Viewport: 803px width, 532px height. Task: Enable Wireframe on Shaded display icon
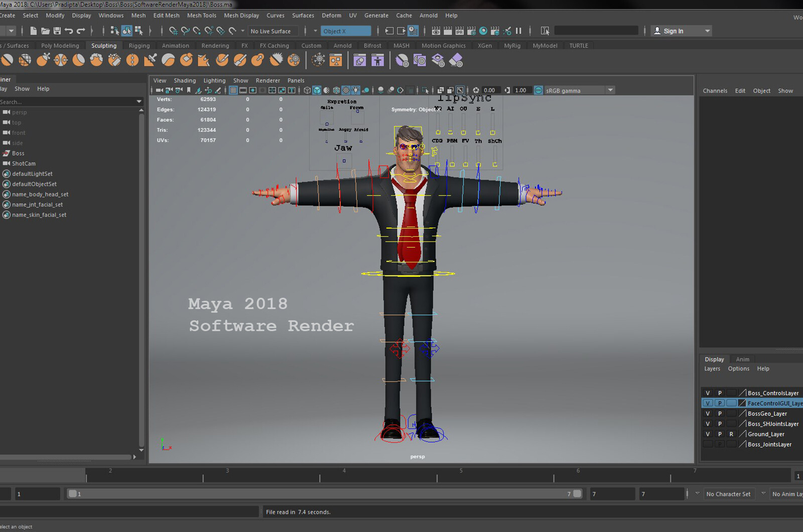pos(336,90)
